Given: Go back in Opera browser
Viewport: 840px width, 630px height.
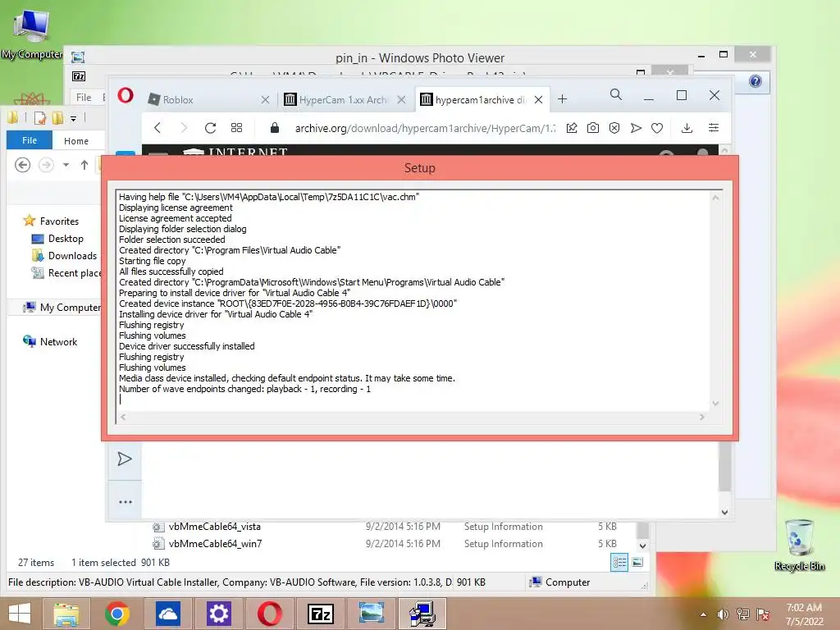Looking at the screenshot, I should [x=157, y=128].
